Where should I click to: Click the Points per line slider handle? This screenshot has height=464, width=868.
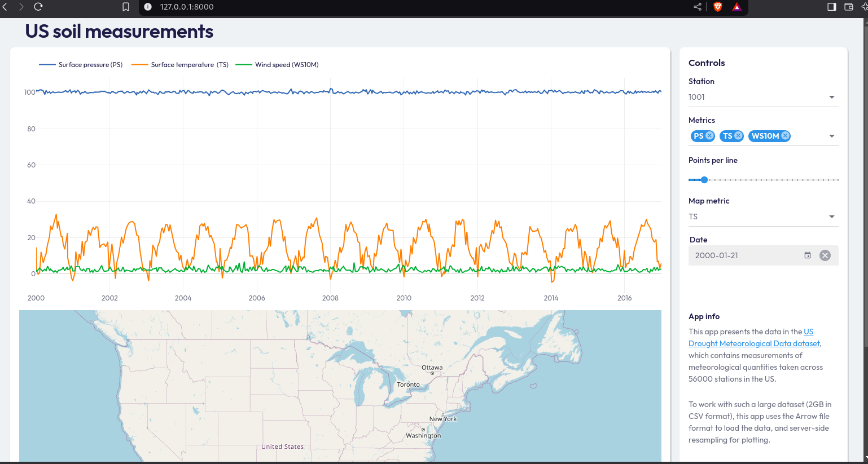pos(704,180)
